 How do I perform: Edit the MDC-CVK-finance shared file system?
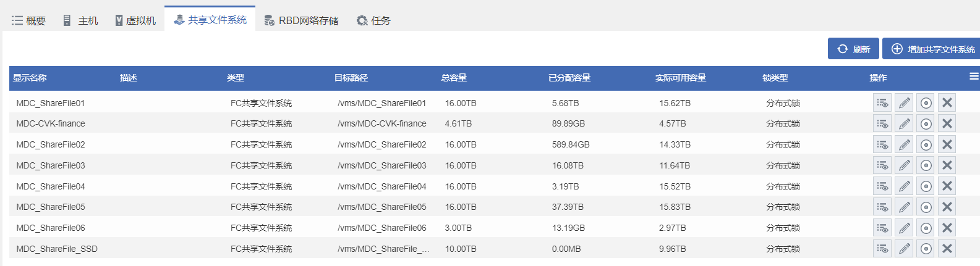(x=904, y=123)
